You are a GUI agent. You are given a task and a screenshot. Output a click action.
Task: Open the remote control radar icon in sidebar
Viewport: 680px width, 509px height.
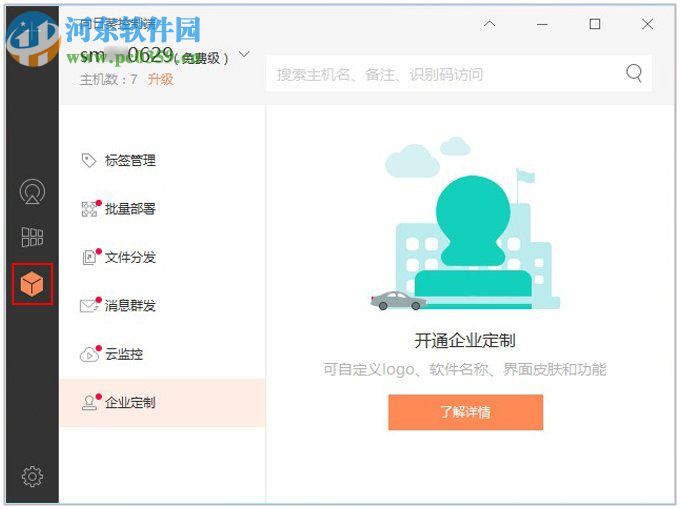point(32,191)
